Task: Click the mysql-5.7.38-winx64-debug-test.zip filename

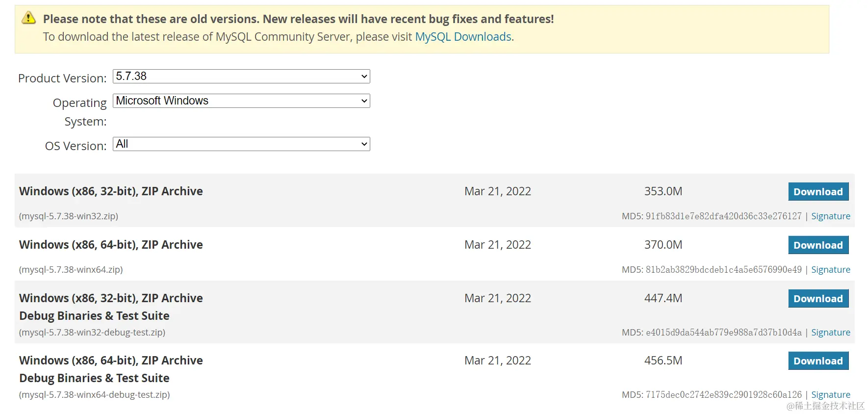Action: click(x=94, y=395)
